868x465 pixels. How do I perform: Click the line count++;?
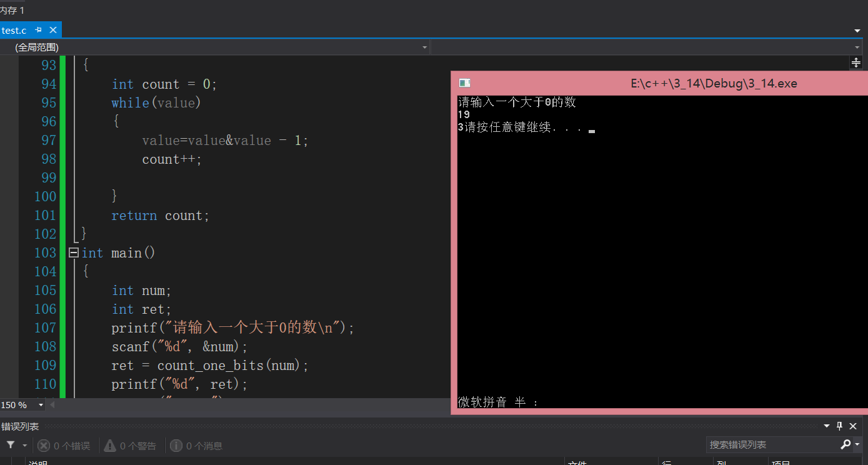click(x=172, y=159)
